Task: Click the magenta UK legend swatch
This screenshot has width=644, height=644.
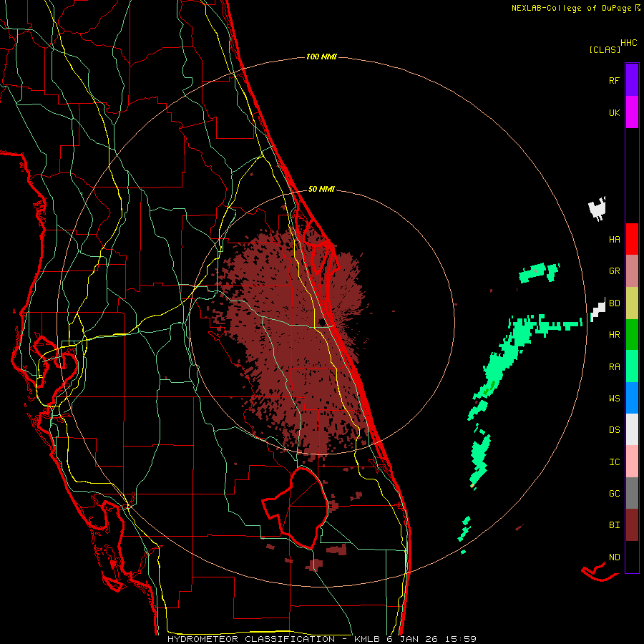Action: (x=632, y=112)
